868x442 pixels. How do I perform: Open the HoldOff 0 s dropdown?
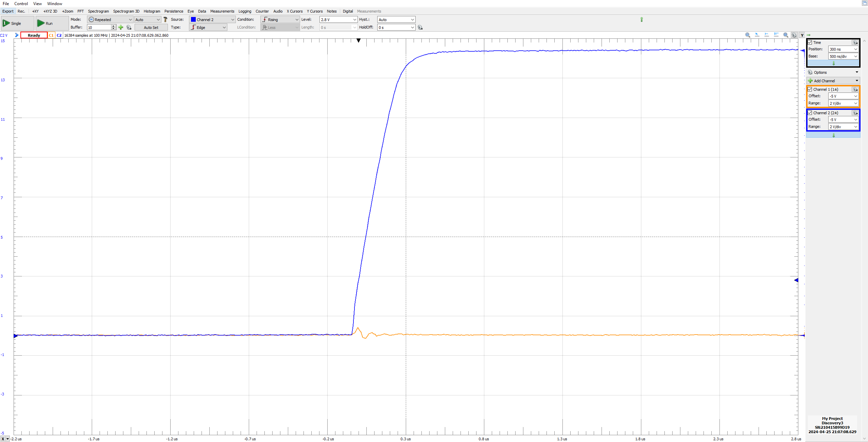[x=396, y=27]
